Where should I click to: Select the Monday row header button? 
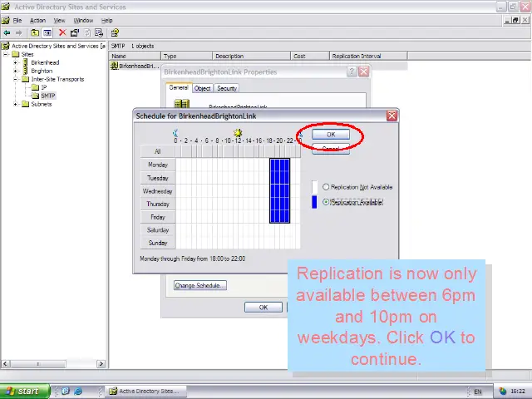pyautogui.click(x=158, y=165)
